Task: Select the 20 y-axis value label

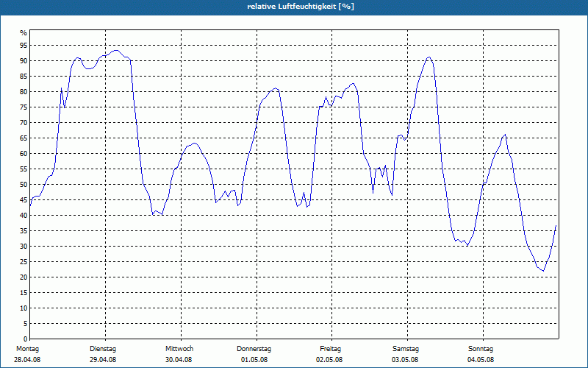Action: click(x=24, y=277)
